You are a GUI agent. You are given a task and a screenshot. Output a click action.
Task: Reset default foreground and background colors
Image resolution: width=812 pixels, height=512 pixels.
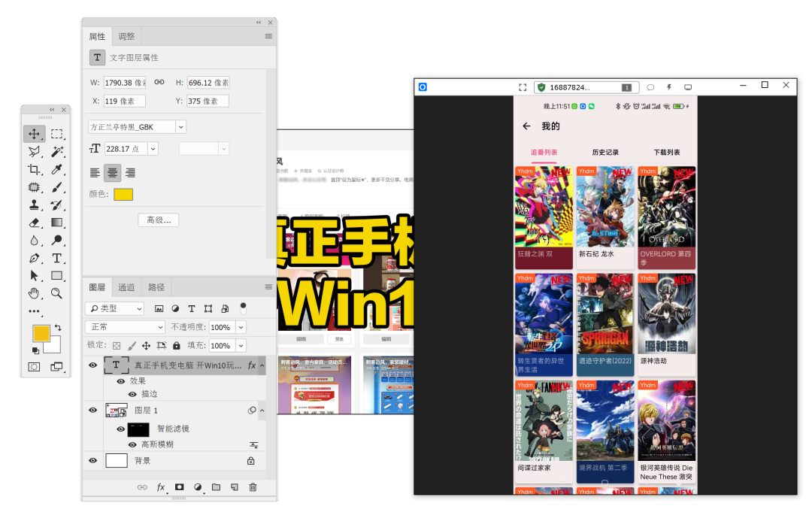pos(35,350)
